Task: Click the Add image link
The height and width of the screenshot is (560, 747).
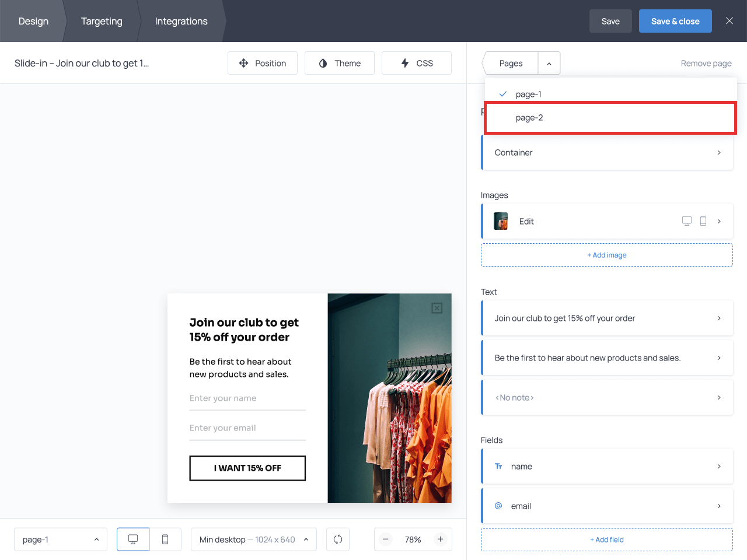Action: [x=607, y=255]
